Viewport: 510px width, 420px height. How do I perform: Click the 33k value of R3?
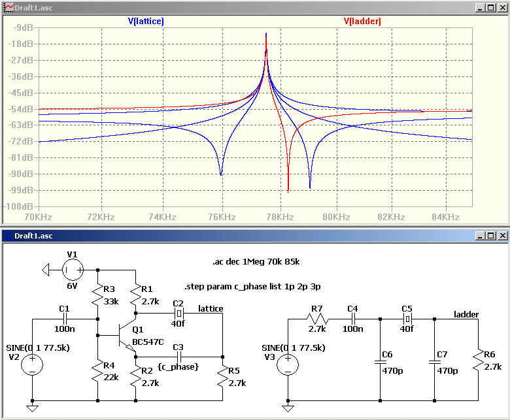click(x=111, y=301)
